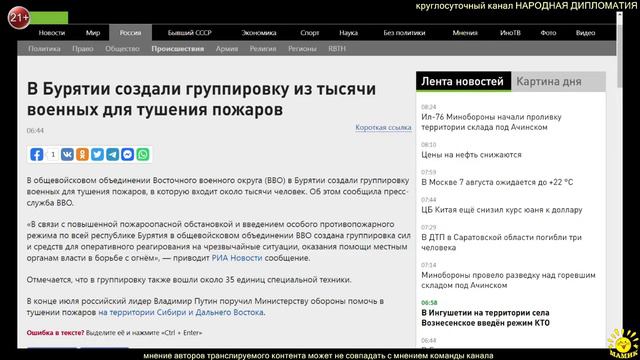Image resolution: width=640 pixels, height=360 pixels.
Task: Open the ИноТВ section
Action: pos(510,33)
